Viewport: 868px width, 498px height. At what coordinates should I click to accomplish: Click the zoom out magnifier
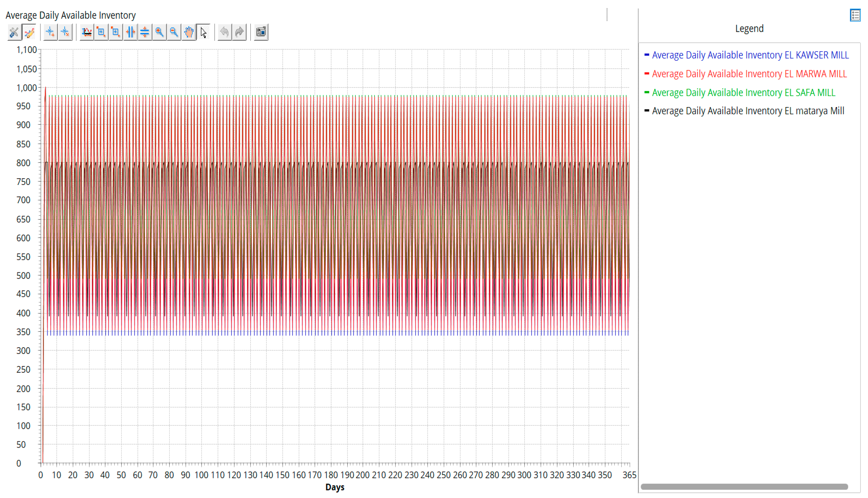coord(174,32)
